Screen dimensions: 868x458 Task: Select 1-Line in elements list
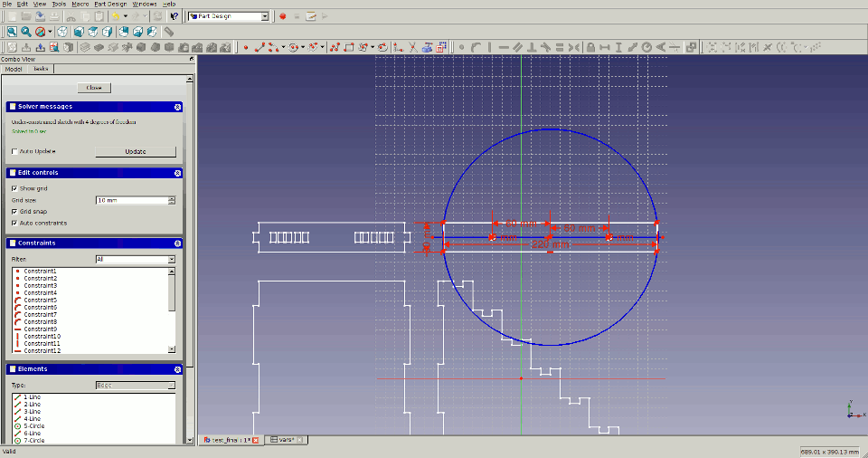pos(33,397)
